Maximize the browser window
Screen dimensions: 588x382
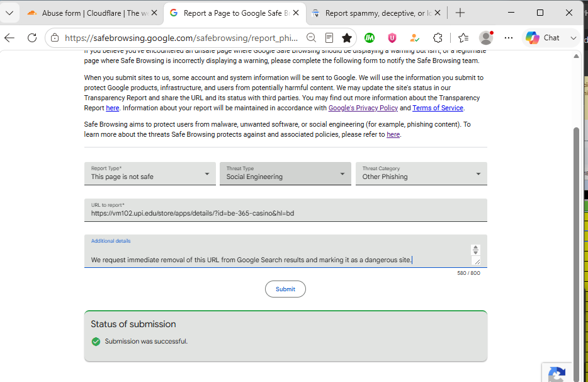point(540,13)
